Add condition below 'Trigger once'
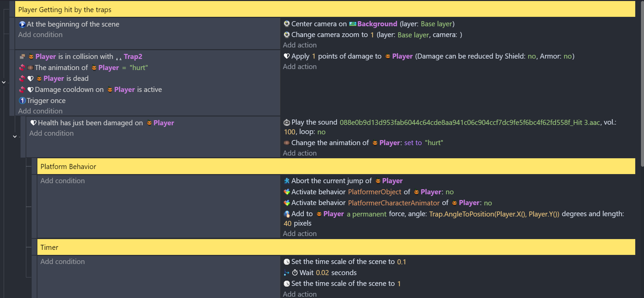Screen dimensions: 644x298 click(40, 111)
